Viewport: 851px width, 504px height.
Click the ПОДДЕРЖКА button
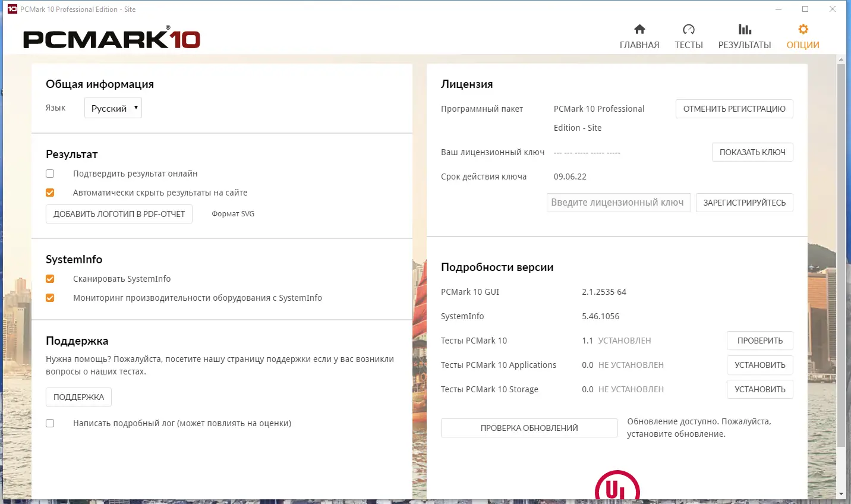78,397
